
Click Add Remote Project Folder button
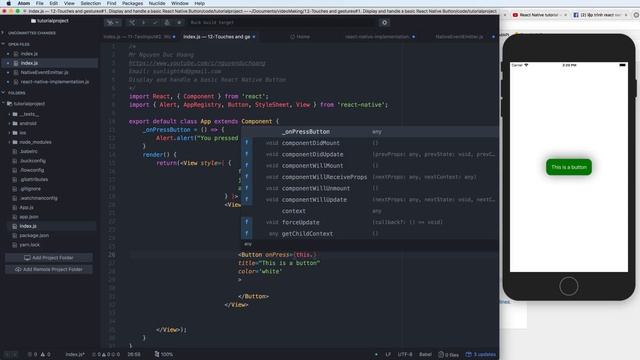49,269
